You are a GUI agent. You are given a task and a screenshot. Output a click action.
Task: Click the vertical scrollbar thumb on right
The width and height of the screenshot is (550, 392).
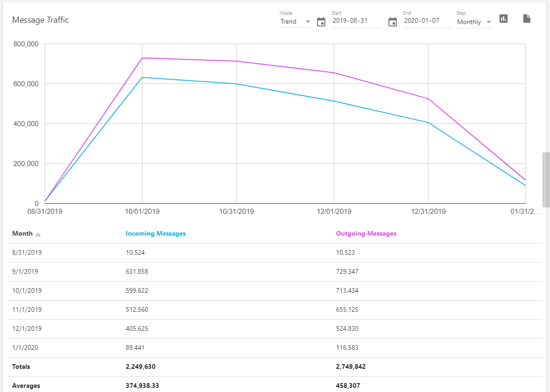[546, 179]
